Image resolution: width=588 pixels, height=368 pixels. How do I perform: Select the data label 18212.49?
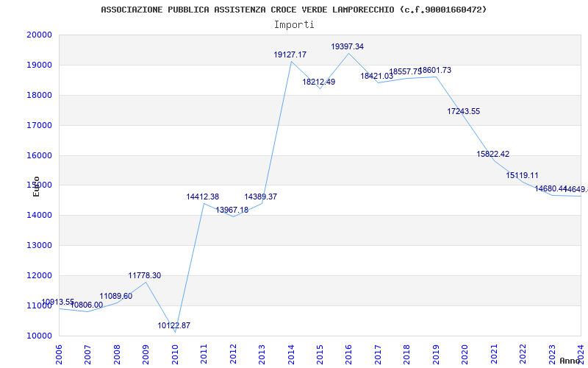click(x=319, y=82)
